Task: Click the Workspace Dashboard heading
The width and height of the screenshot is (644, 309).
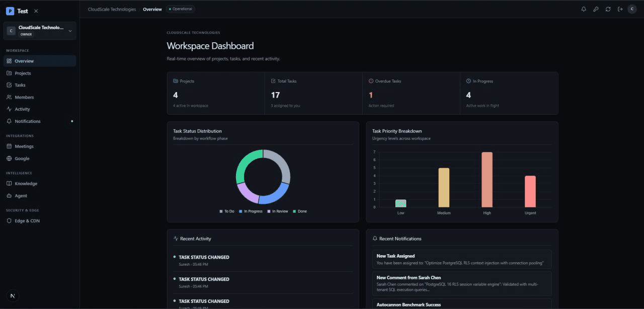Action: pyautogui.click(x=210, y=46)
